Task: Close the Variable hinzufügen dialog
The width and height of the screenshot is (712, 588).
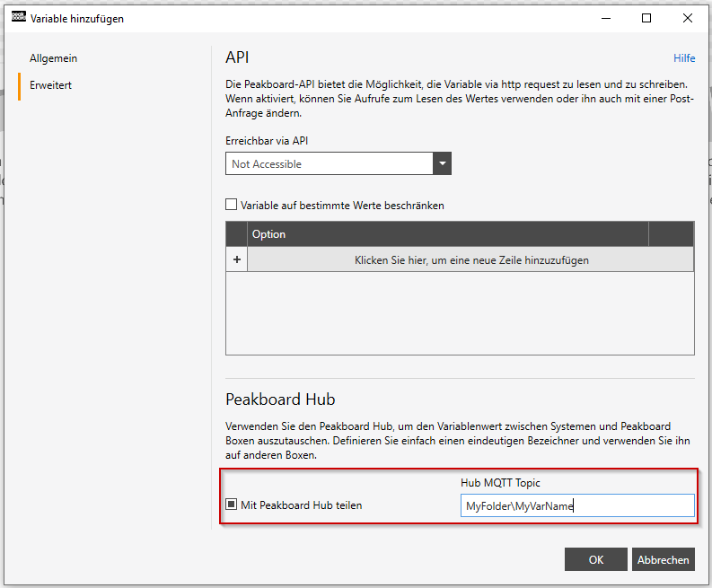Action: [x=688, y=18]
